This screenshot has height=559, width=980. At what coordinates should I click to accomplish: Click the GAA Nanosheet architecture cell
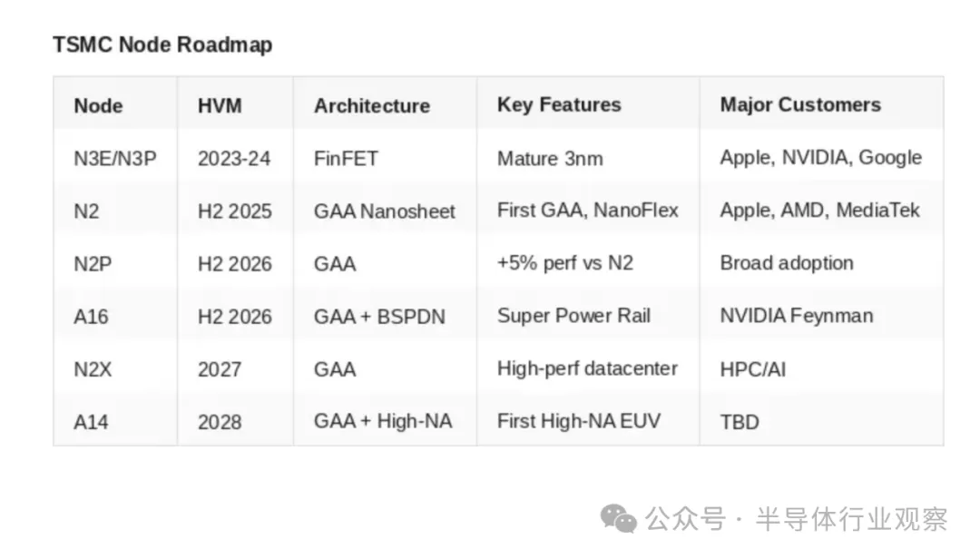pyautogui.click(x=385, y=211)
